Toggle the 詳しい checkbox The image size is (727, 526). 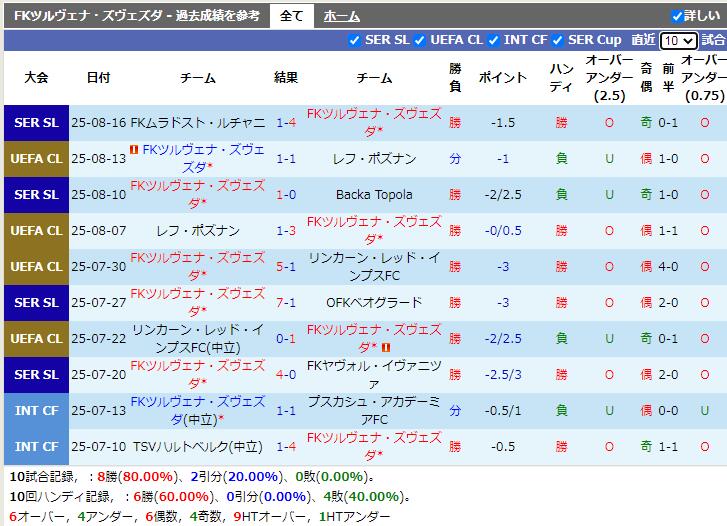pos(677,16)
